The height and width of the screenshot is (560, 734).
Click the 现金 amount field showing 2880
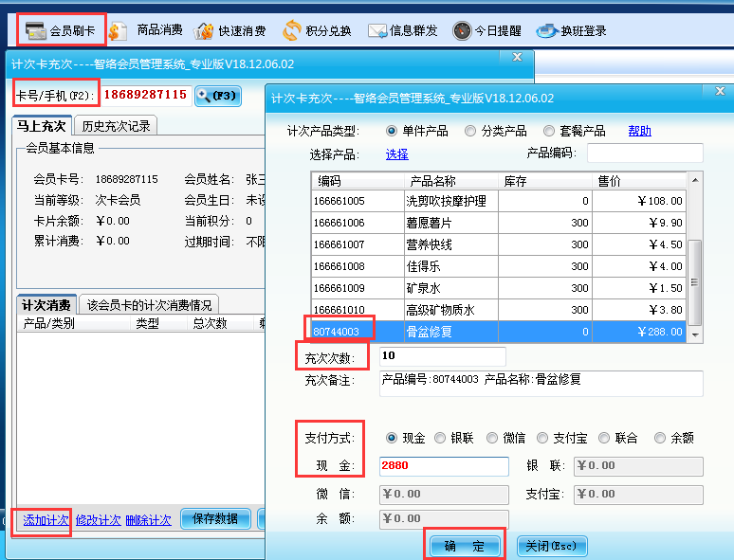(444, 466)
